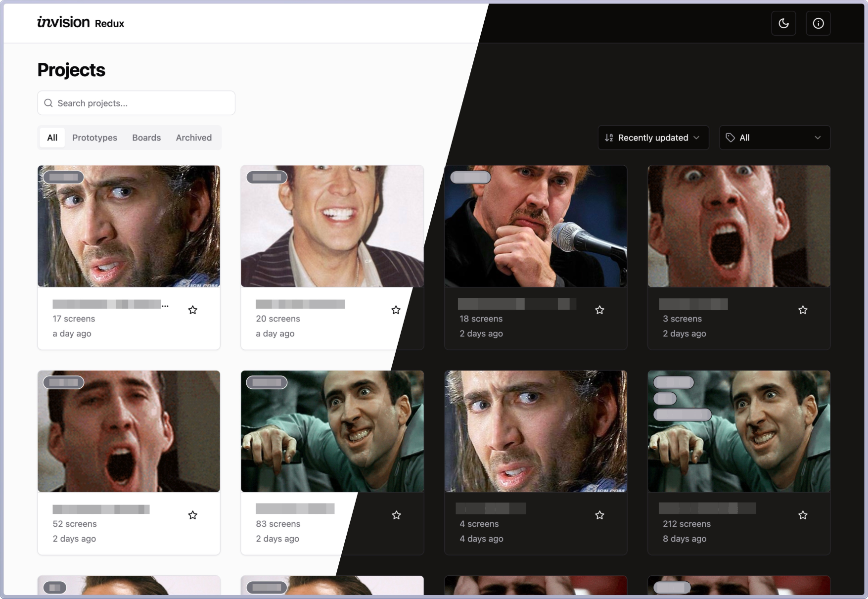The width and height of the screenshot is (868, 599).
Task: Star the 212 screens project
Action: (x=803, y=515)
